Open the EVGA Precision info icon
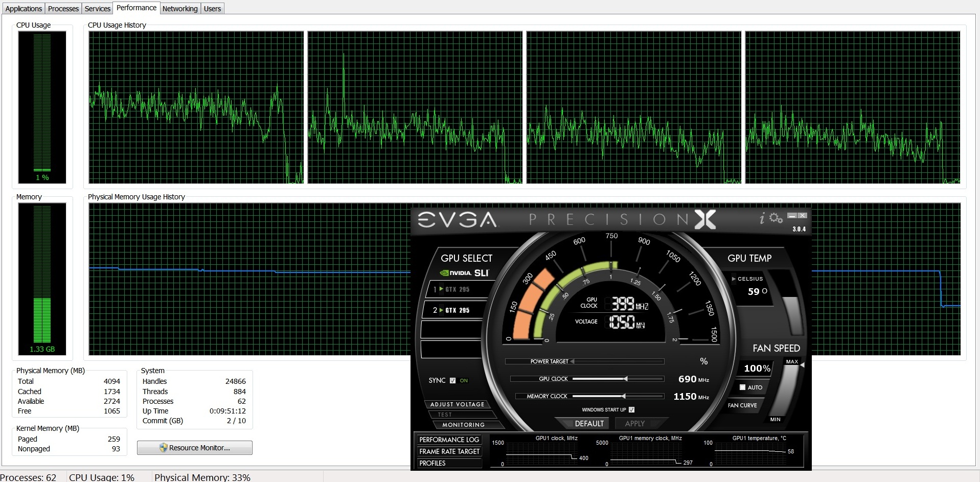This screenshot has height=482, width=980. [x=762, y=219]
